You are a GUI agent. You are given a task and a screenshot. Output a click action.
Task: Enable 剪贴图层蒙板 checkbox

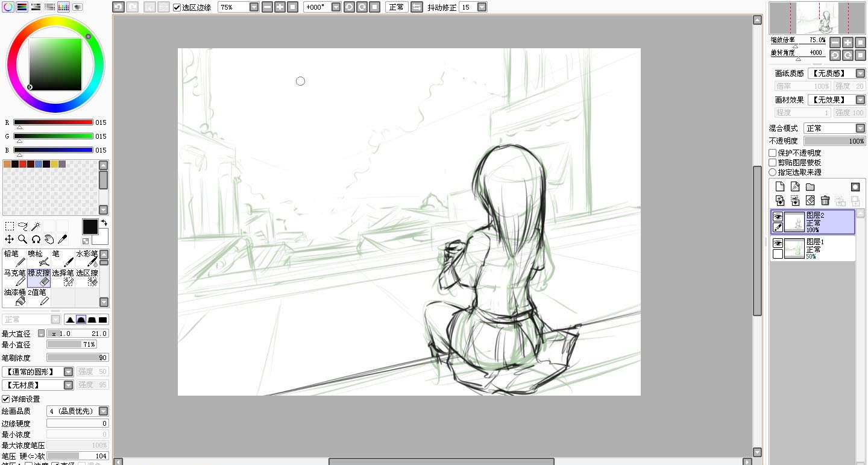point(773,163)
